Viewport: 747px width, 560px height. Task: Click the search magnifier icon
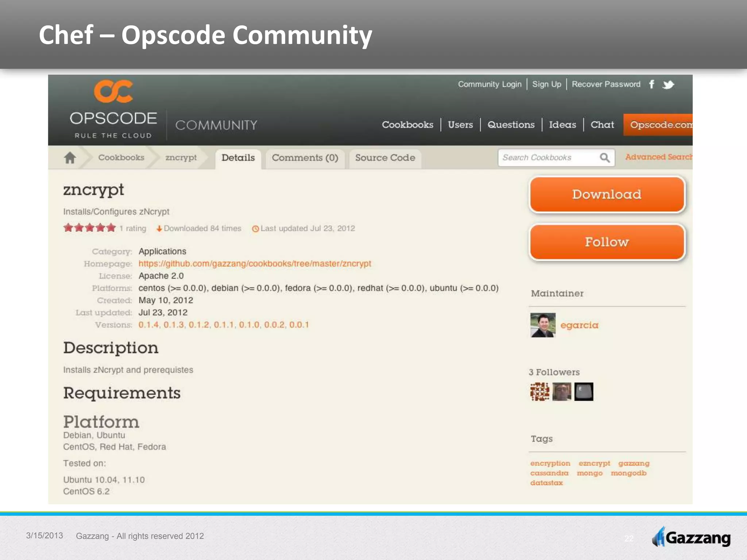tap(604, 157)
